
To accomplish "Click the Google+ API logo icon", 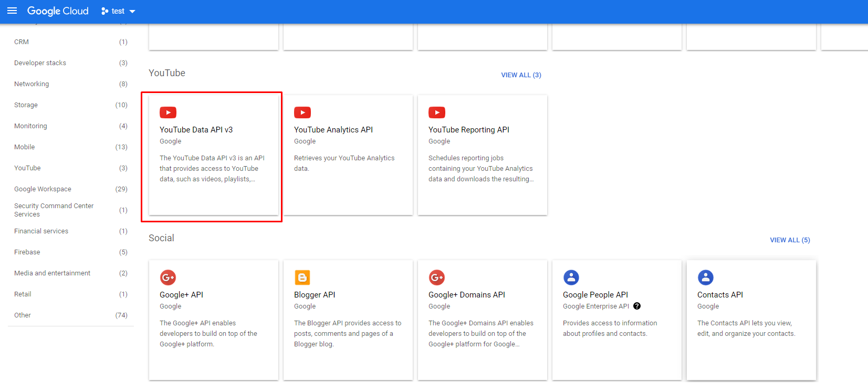I will point(168,278).
